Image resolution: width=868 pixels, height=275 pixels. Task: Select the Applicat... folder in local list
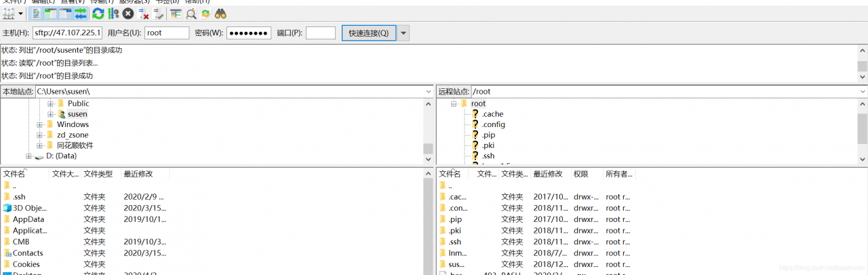(x=30, y=230)
